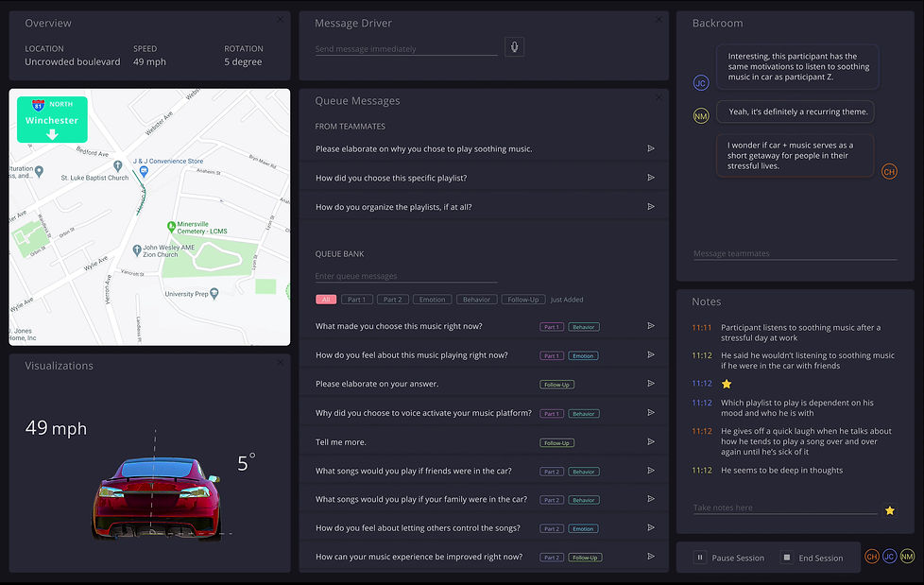
Task: Click the Winchester North direction sign on map
Action: (53, 119)
